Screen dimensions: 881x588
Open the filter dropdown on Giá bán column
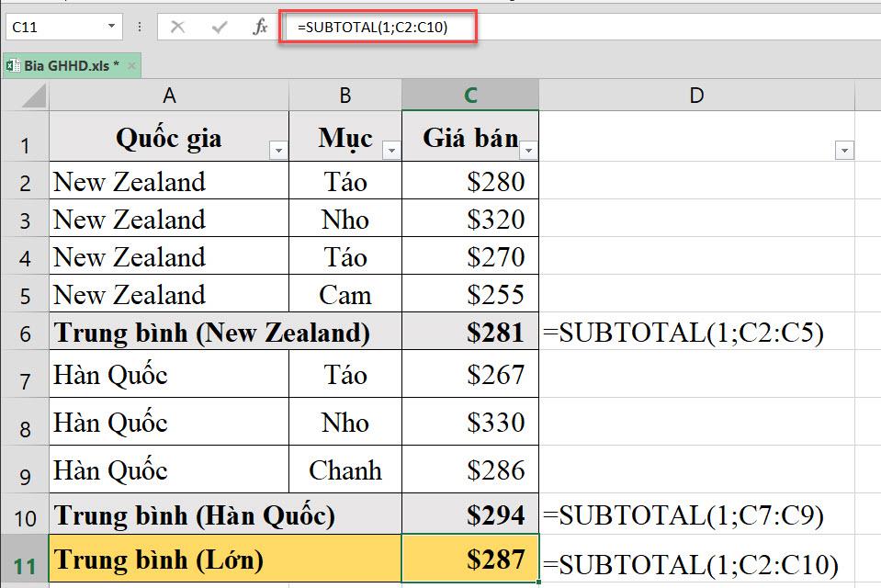526,148
